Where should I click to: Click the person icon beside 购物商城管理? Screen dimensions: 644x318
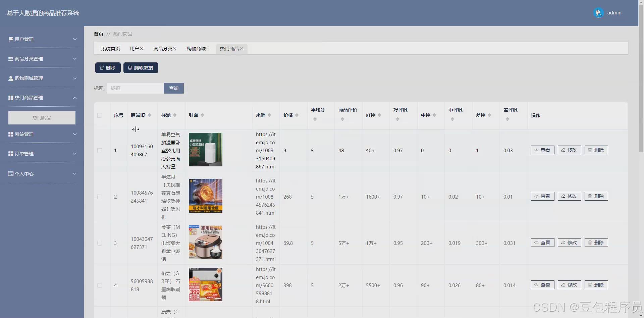click(x=11, y=78)
